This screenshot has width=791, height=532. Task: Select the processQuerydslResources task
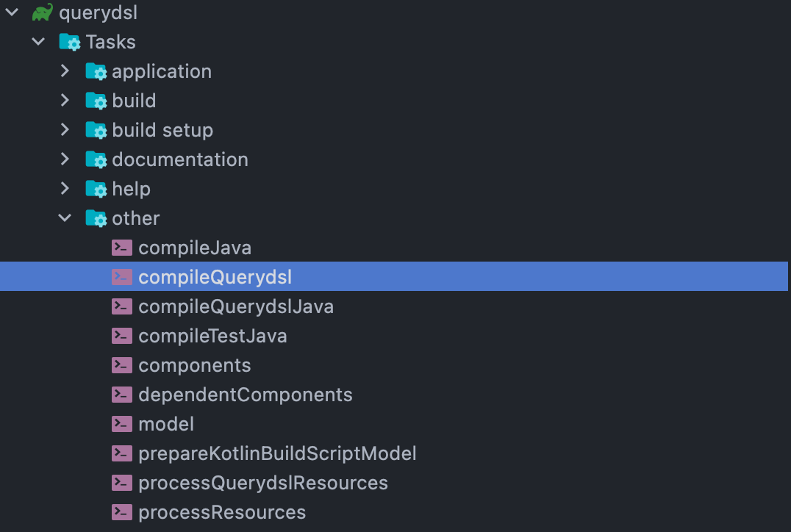[x=263, y=483]
